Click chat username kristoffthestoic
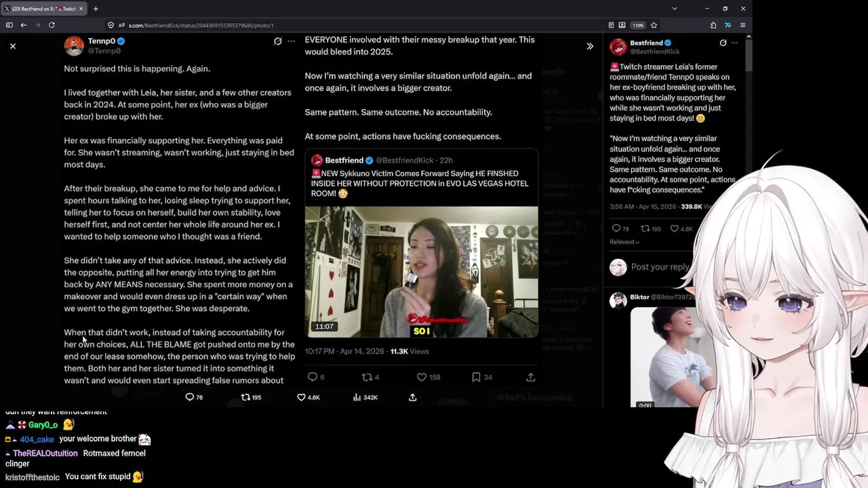868x488 pixels. (33, 477)
